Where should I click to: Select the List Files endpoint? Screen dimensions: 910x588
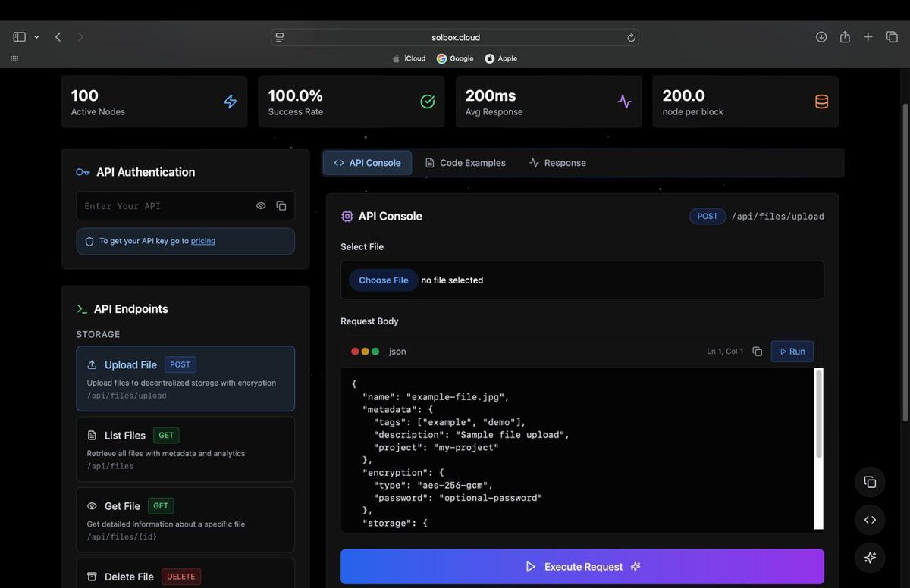click(x=185, y=449)
